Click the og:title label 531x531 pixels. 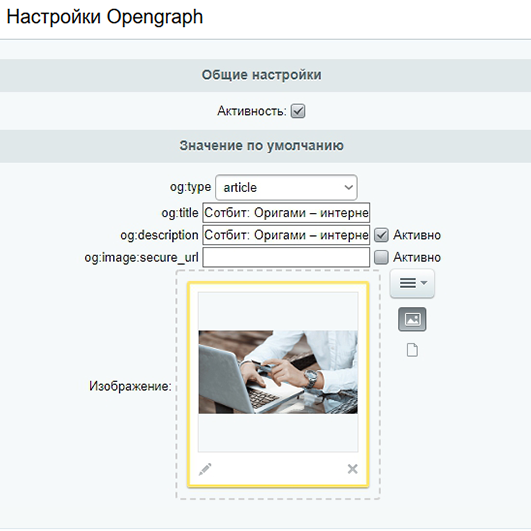(x=180, y=213)
